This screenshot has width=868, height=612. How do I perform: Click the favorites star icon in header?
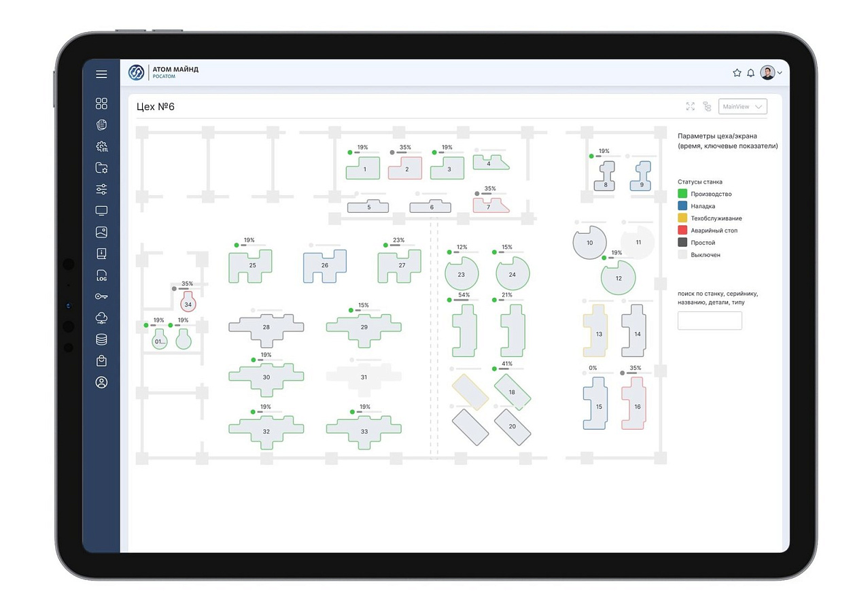click(737, 73)
